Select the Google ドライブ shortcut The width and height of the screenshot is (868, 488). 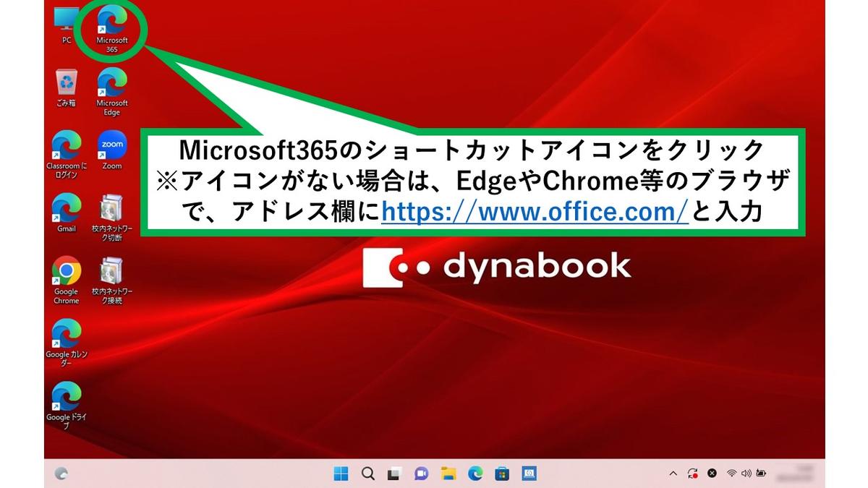pos(67,406)
